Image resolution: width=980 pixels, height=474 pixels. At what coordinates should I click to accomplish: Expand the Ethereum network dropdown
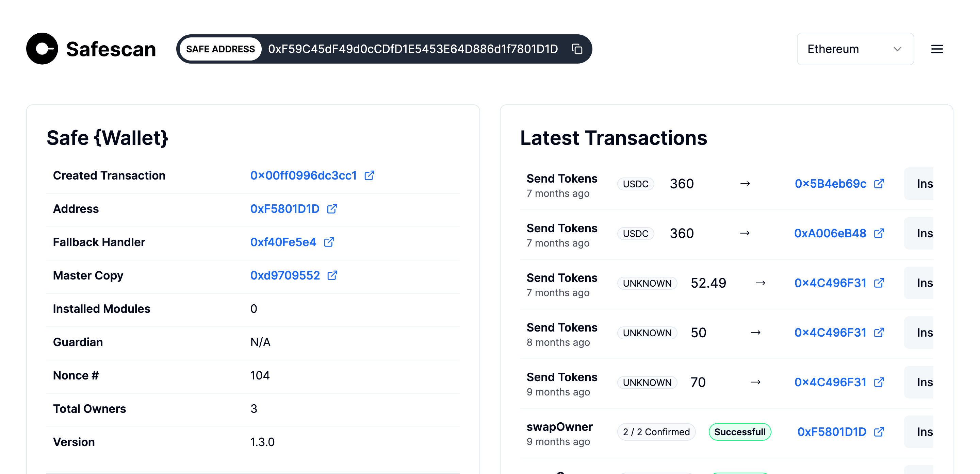point(855,49)
